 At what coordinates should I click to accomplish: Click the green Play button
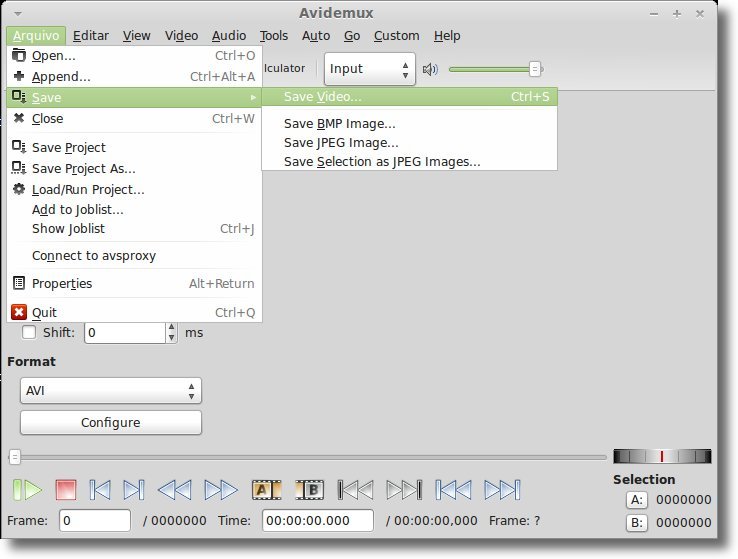pyautogui.click(x=27, y=490)
